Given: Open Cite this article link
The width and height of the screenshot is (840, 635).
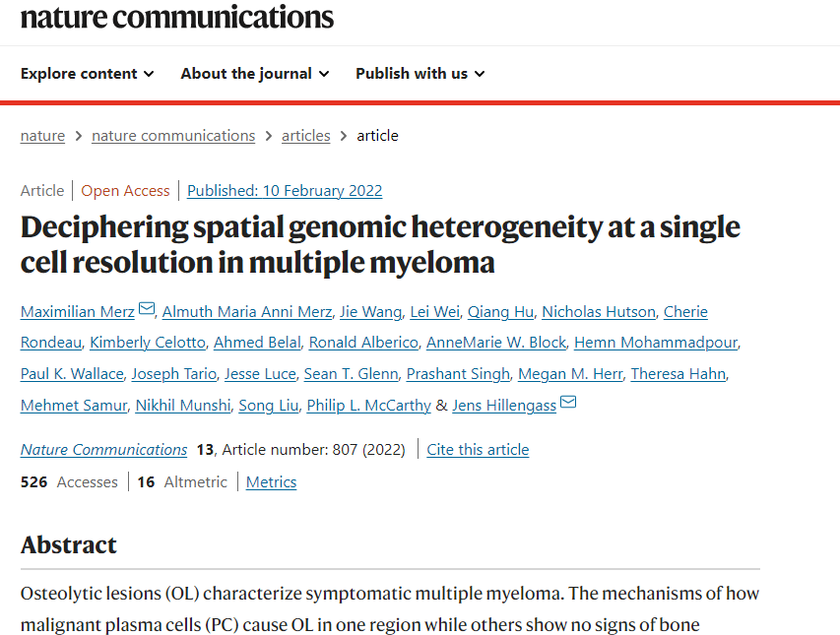Looking at the screenshot, I should (478, 450).
